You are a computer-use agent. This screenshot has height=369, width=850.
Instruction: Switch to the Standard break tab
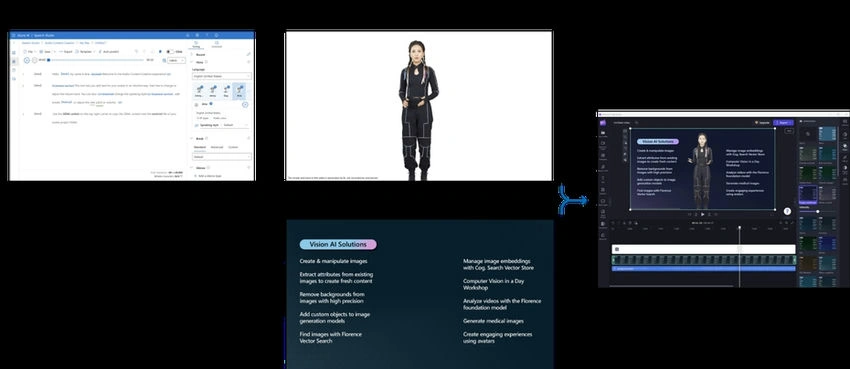click(x=199, y=147)
